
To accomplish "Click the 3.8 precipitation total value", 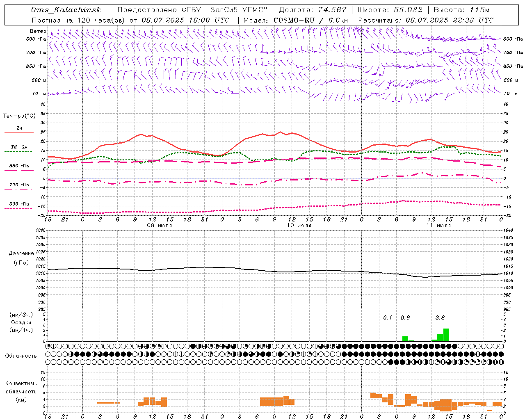I will point(440,317).
